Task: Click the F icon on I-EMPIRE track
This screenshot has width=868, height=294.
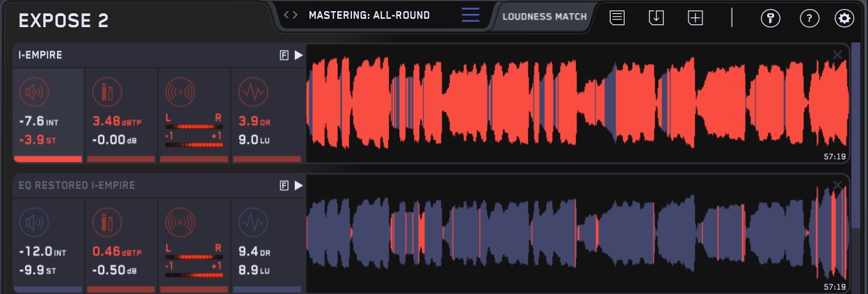Action: coord(284,56)
